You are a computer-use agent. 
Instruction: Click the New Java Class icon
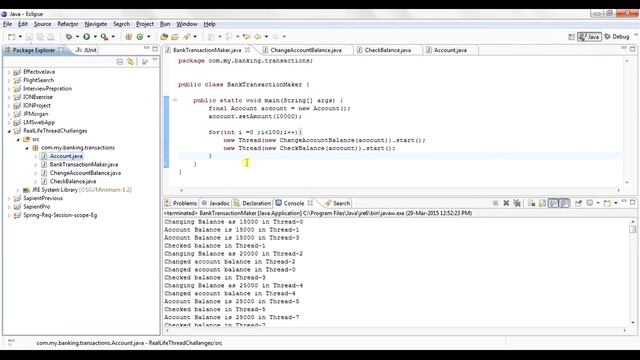pyautogui.click(x=140, y=37)
